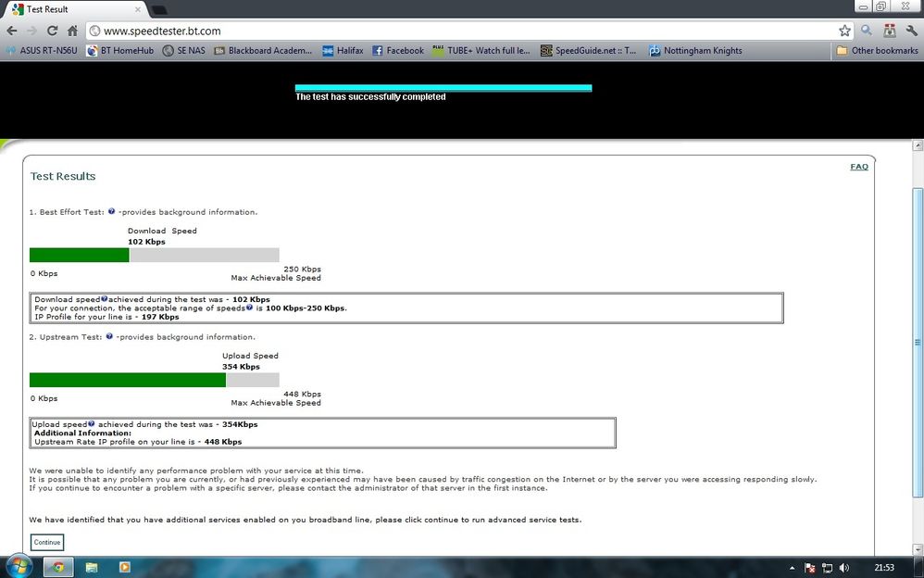
Task: Click help icon after 'range of speeds'
Action: point(249,308)
